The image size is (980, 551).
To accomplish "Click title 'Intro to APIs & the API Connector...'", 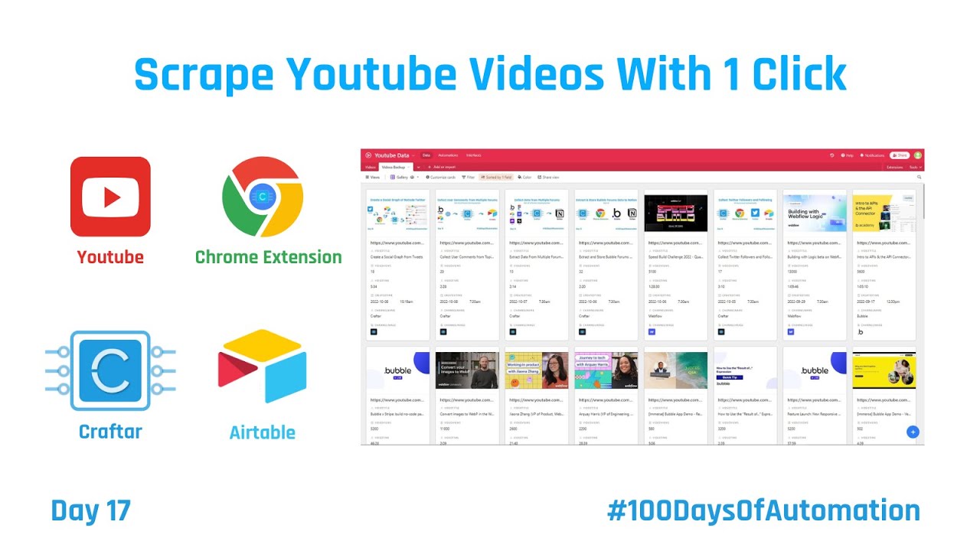I will (884, 257).
